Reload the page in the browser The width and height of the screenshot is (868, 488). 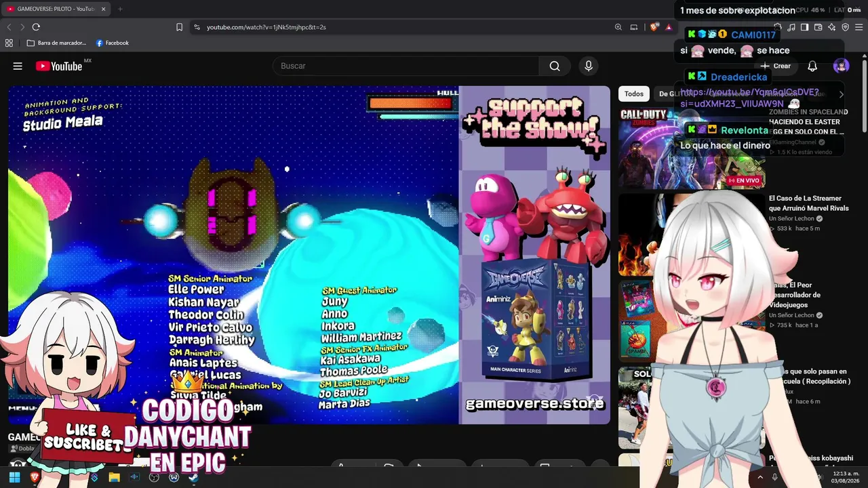click(x=36, y=27)
